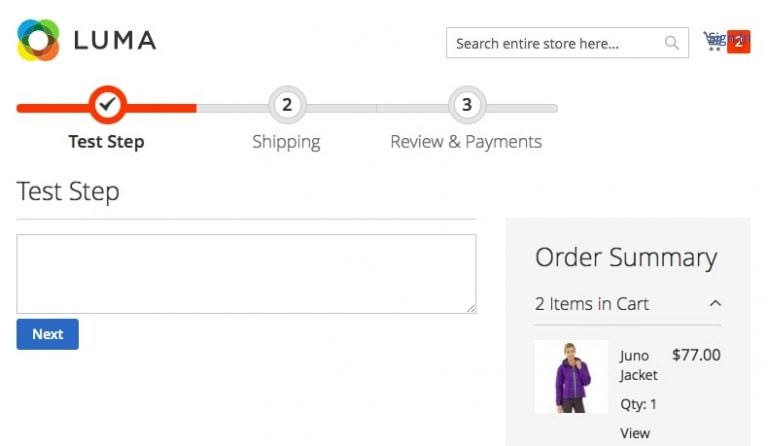
Task: Click the checkmark circle for Test Step
Action: [x=107, y=104]
